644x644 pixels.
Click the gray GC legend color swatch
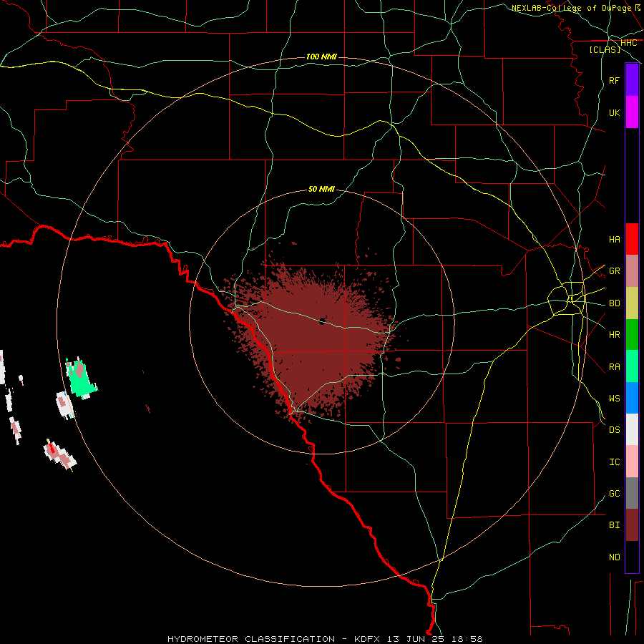pos(632,493)
